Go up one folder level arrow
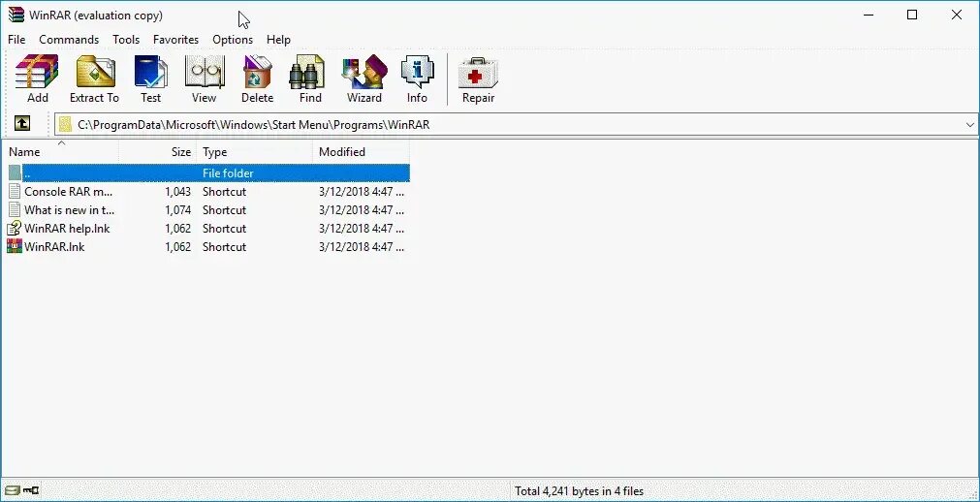The width and height of the screenshot is (980, 502). tap(22, 124)
